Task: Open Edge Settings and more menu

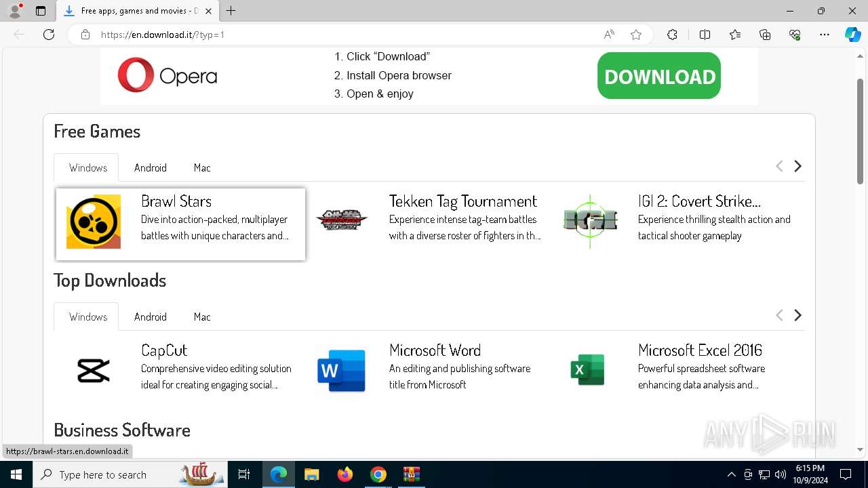Action: [825, 35]
